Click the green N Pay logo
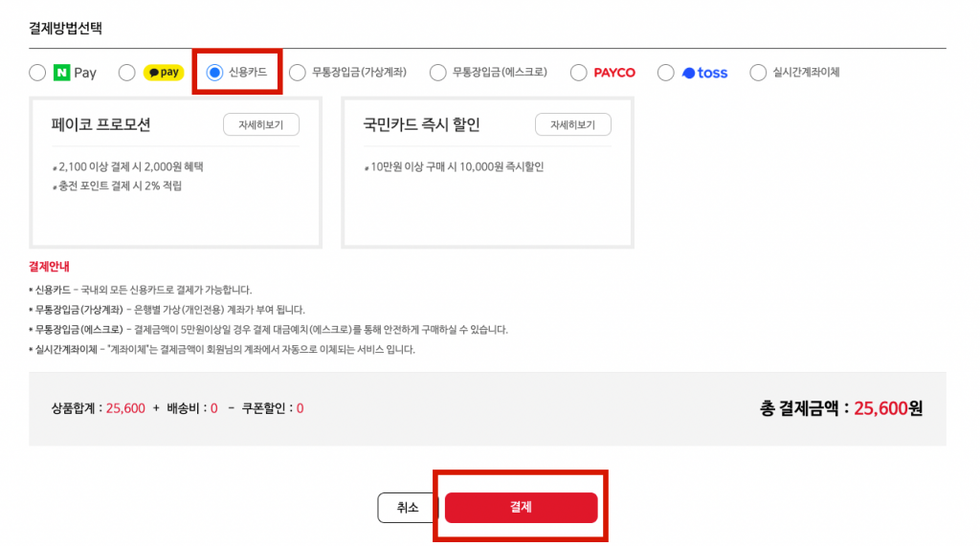Screen dimensions: 980x546 point(76,73)
